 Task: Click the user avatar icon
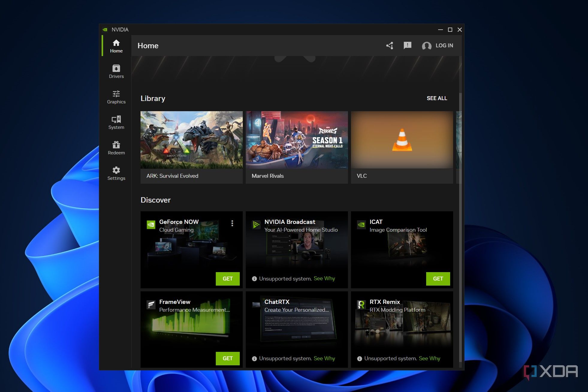click(x=426, y=46)
